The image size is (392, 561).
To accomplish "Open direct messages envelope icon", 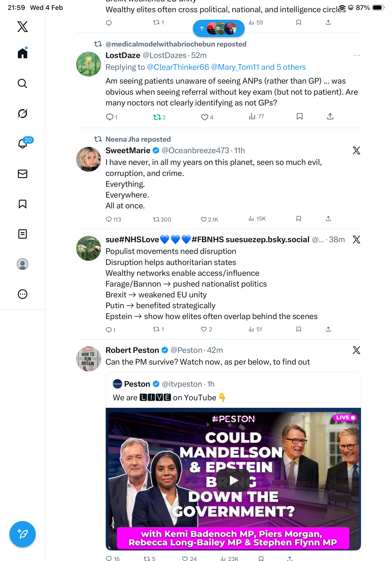I will click(x=23, y=174).
